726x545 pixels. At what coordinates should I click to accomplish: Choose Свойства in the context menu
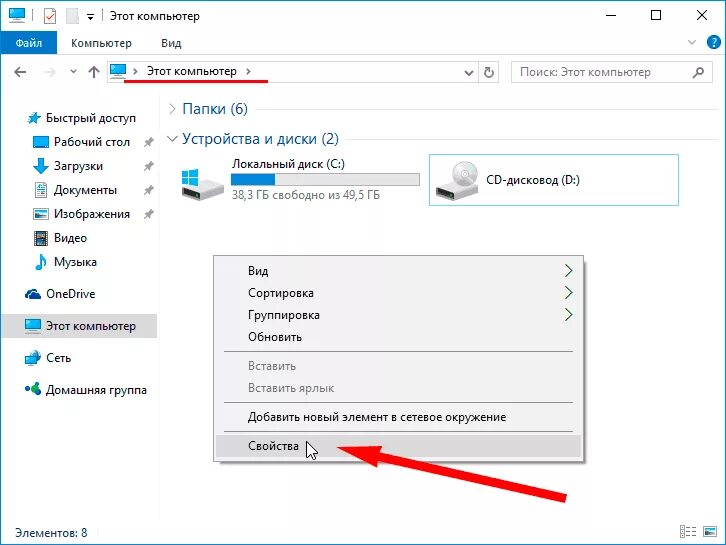click(398, 446)
